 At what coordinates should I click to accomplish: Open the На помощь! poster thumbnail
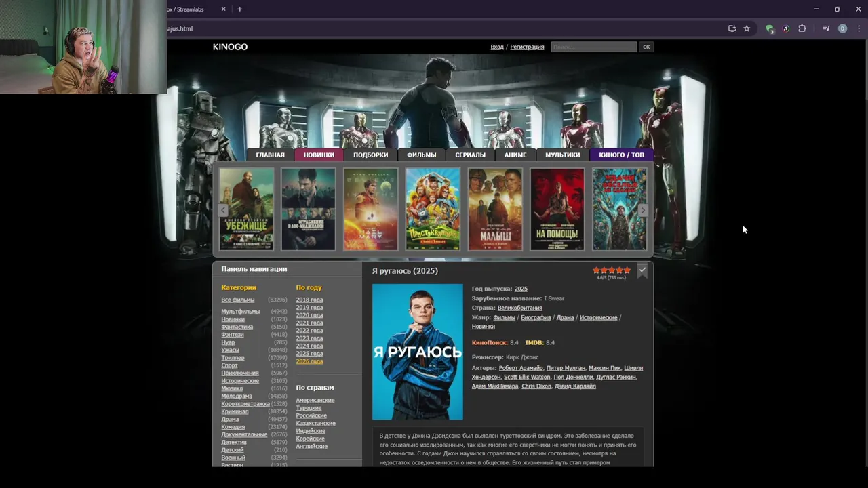click(557, 209)
